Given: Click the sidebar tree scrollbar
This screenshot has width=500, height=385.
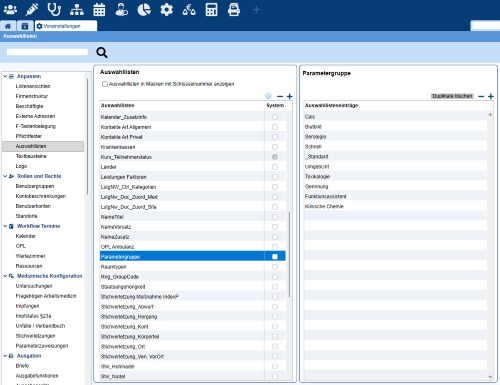Looking at the screenshot, I should tap(88, 137).
